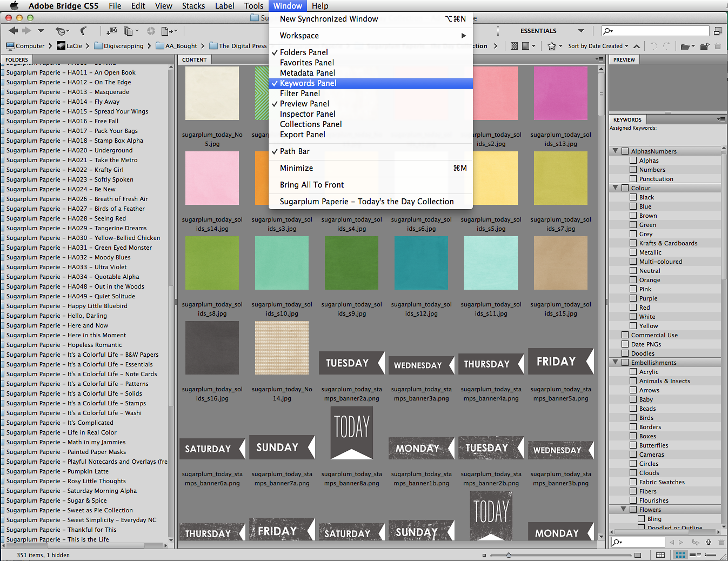Collapse the Colour keyword group
728x561 pixels.
tap(616, 188)
